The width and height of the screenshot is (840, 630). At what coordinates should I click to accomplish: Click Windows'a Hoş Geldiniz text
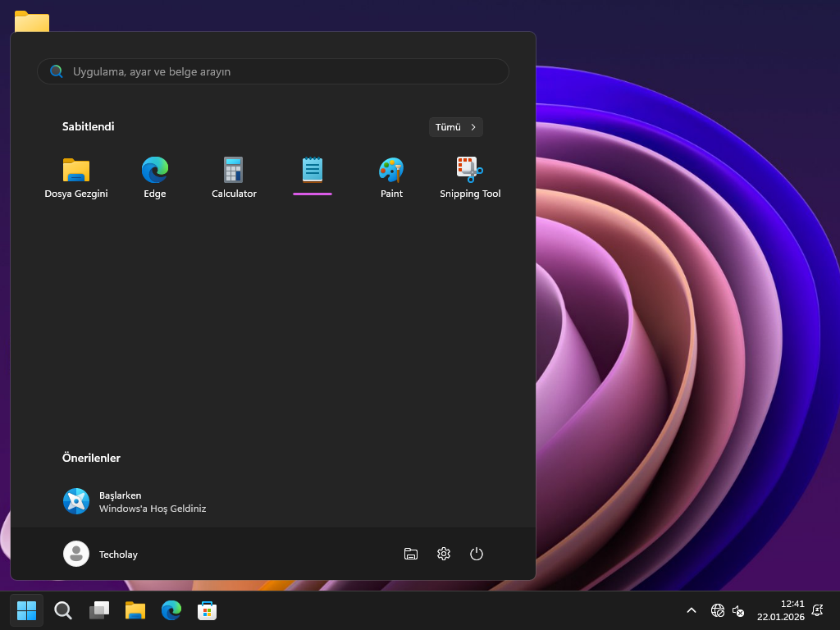pyautogui.click(x=153, y=509)
